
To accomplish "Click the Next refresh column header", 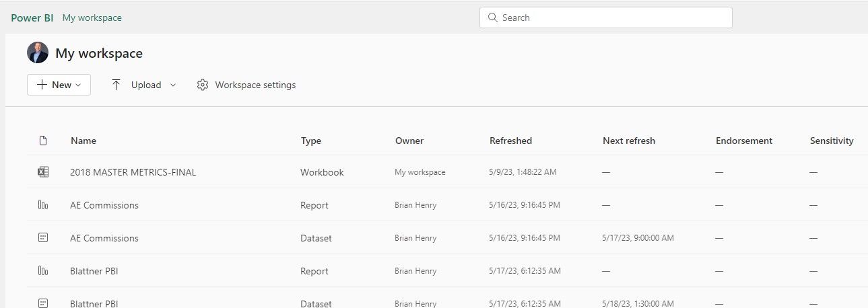I will point(629,141).
